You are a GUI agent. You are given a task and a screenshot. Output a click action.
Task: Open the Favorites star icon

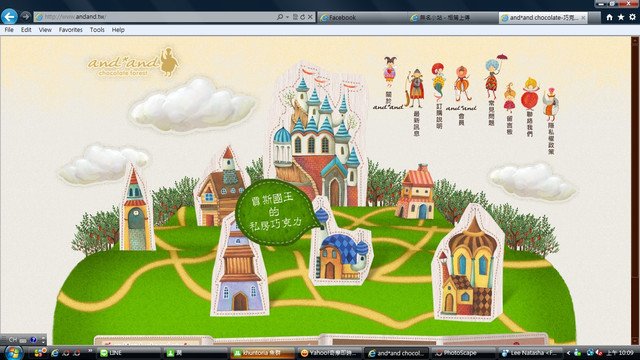point(621,17)
